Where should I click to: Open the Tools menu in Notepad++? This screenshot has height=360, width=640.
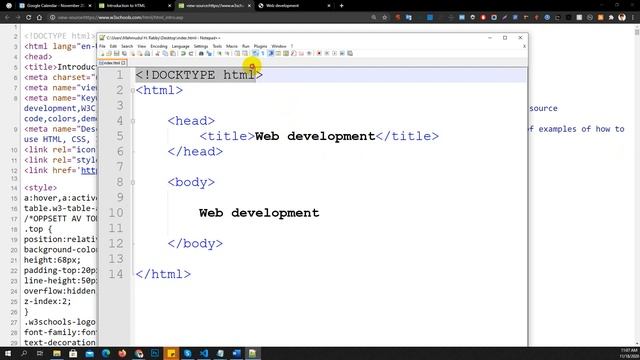[x=217, y=46]
